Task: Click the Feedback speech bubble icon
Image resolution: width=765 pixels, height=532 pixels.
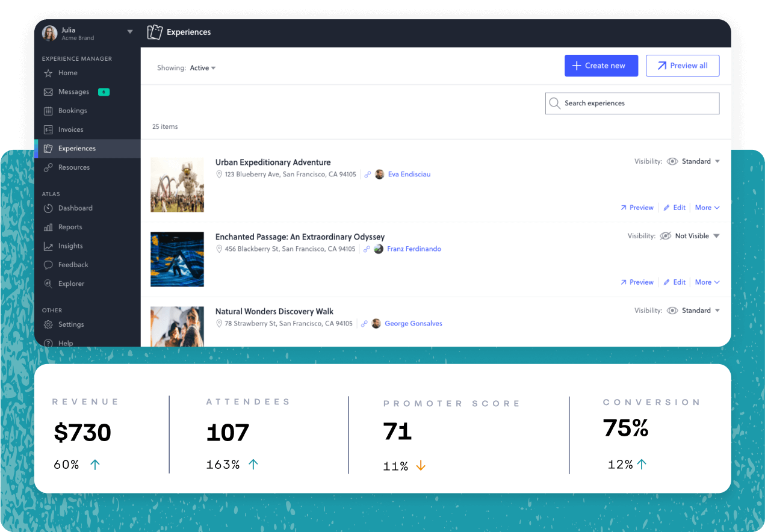Action: click(48, 265)
